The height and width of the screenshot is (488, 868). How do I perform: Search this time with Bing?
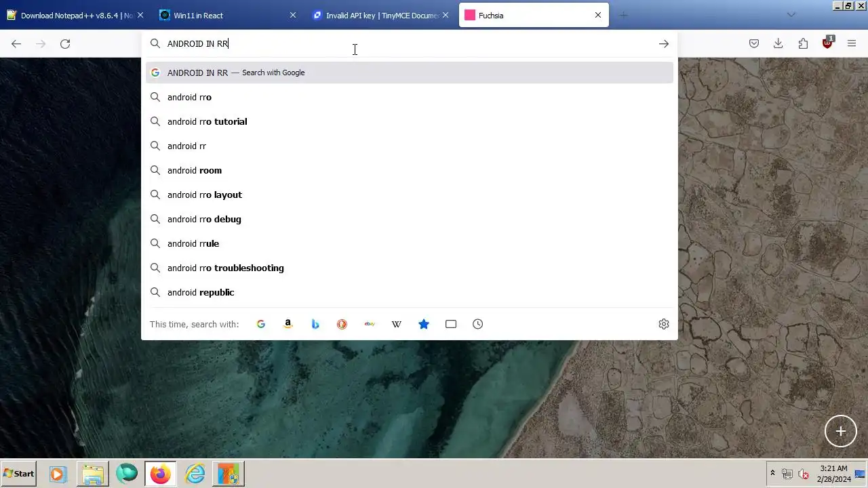(x=315, y=324)
